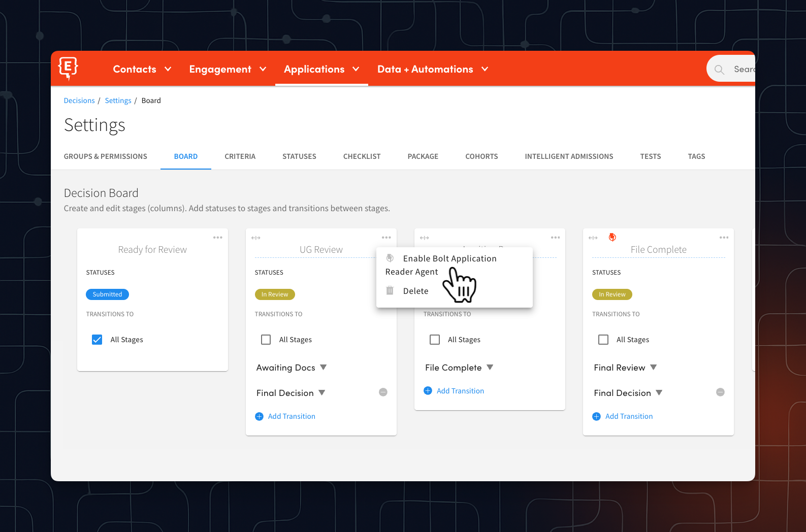Image resolution: width=806 pixels, height=532 pixels.
Task: Open File Complete column more options
Action: point(724,238)
